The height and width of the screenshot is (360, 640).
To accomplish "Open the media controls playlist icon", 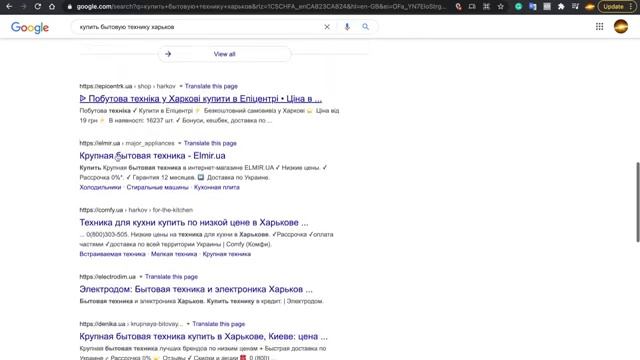I will click(x=575, y=7).
